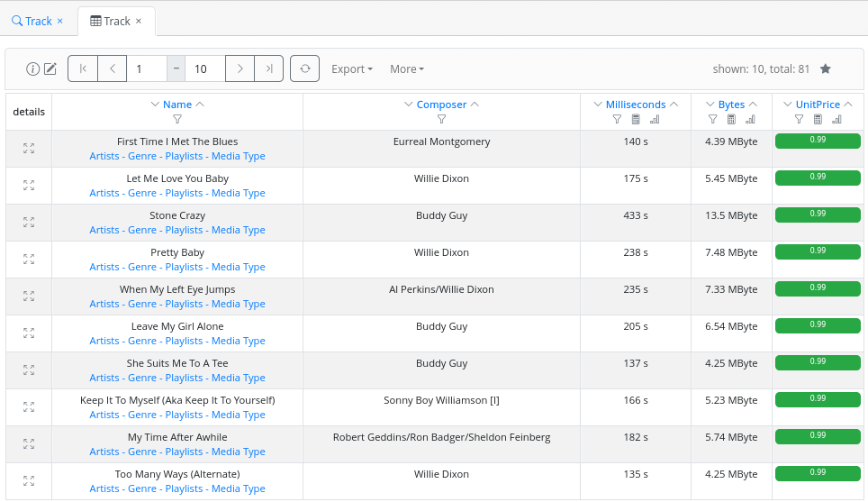Sort Name column descending with down chevron

tap(155, 105)
